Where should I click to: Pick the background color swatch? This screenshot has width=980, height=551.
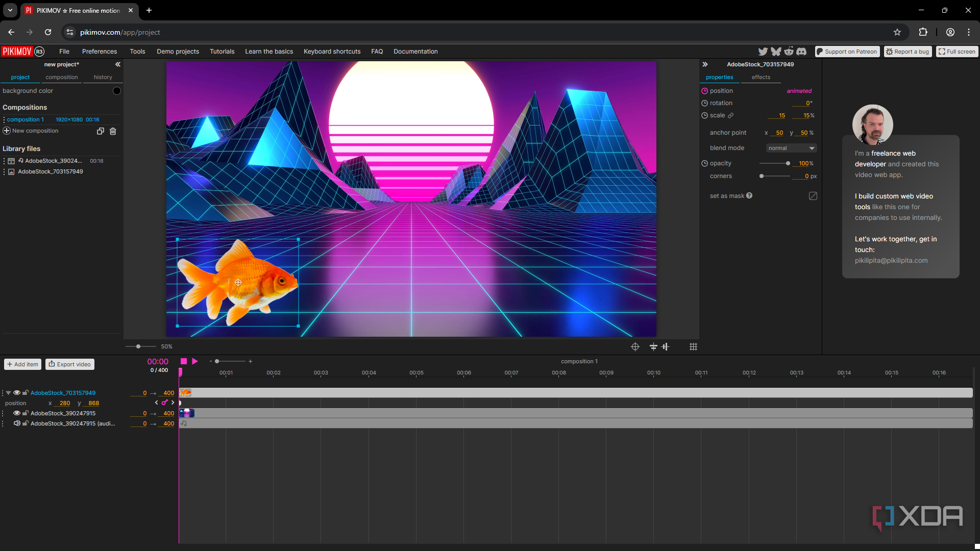(117, 91)
